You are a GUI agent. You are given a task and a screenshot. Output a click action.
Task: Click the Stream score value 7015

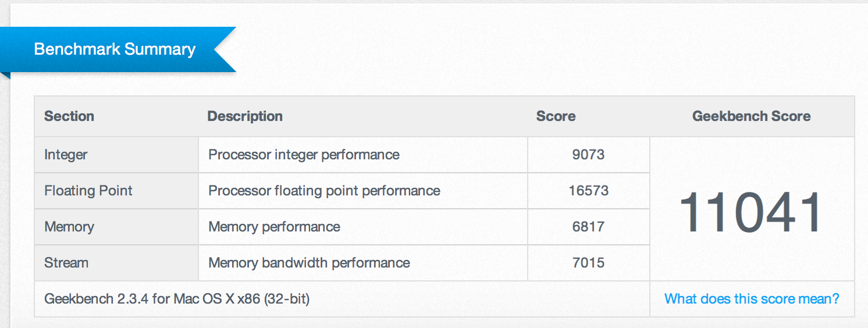pyautogui.click(x=588, y=263)
